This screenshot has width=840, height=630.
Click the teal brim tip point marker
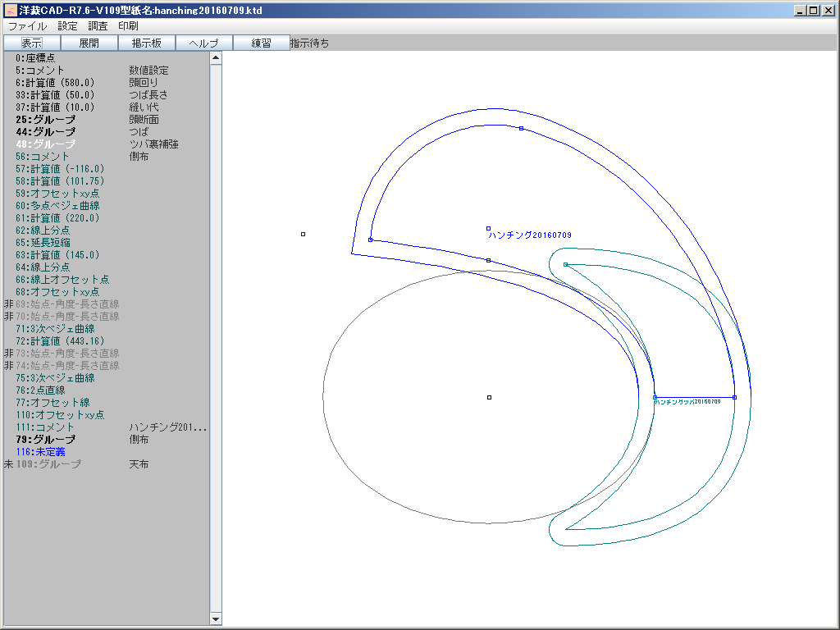pos(566,265)
